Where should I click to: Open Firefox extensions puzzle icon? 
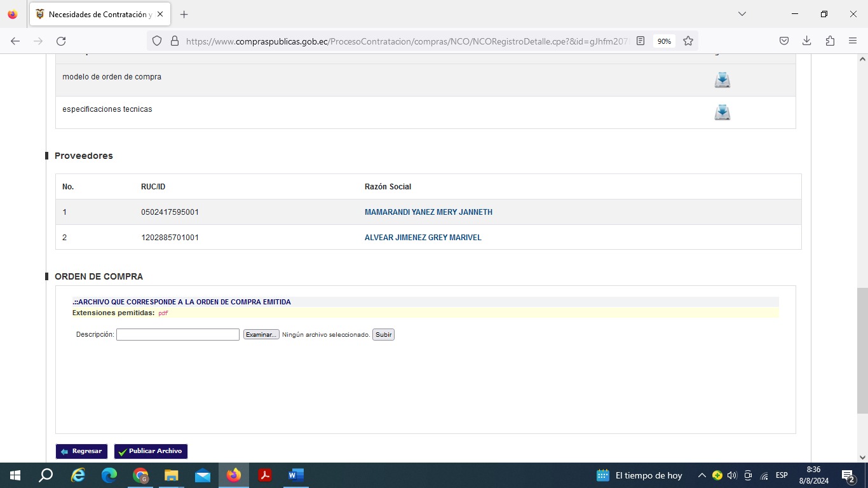830,41
